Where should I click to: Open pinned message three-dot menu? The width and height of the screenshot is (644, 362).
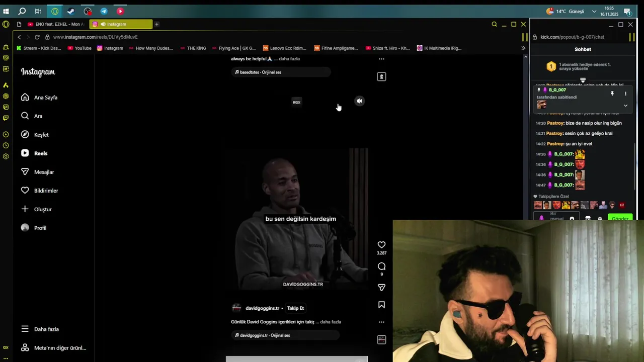coord(625,94)
